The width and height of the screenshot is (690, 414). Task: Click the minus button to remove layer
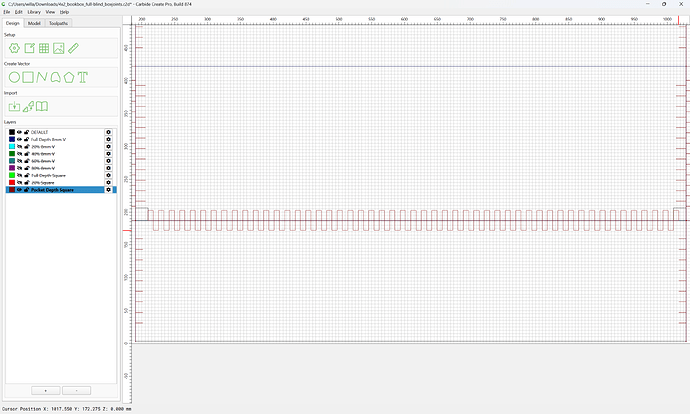(x=77, y=391)
